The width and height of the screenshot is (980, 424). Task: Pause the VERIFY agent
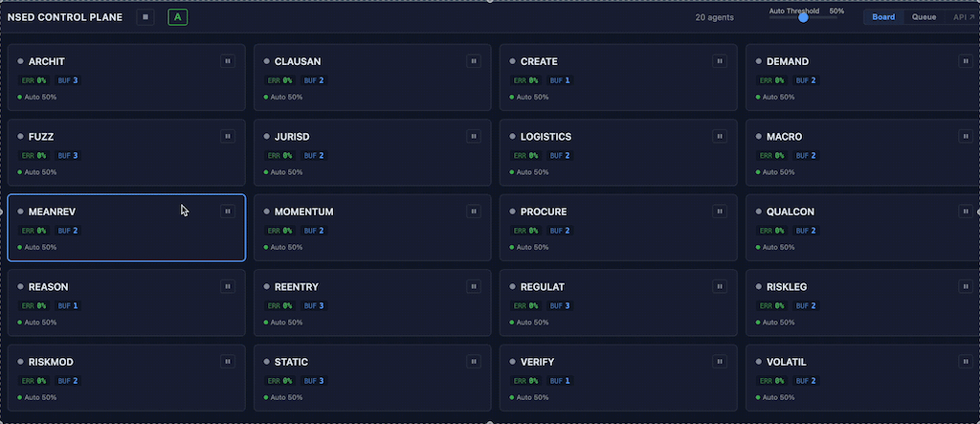tap(719, 362)
